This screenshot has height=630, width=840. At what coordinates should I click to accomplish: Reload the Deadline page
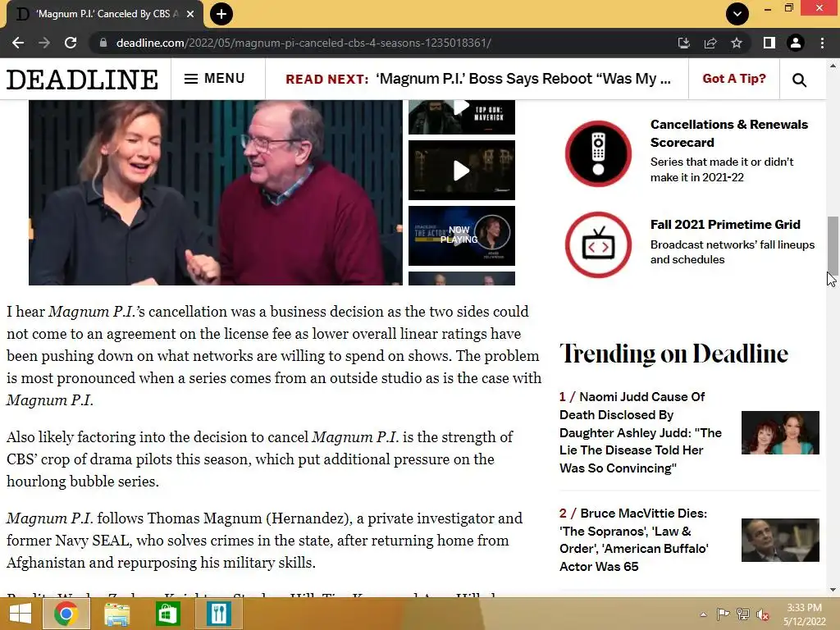coord(71,43)
